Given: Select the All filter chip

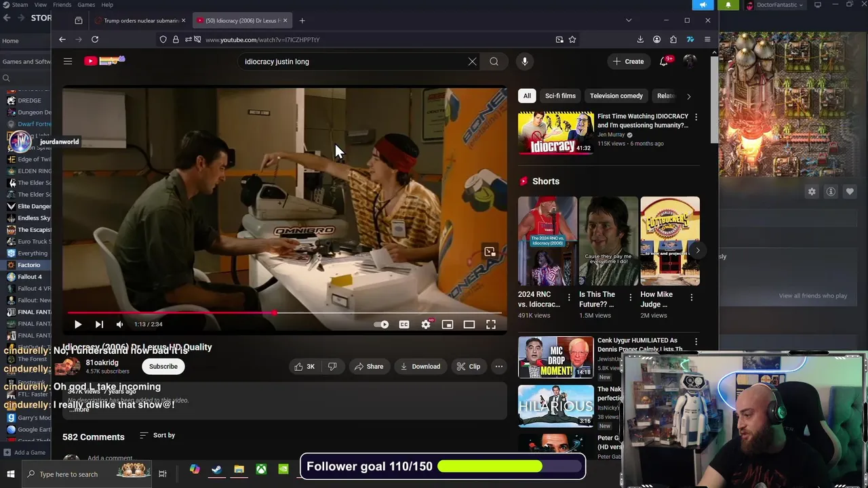Looking at the screenshot, I should coord(527,96).
